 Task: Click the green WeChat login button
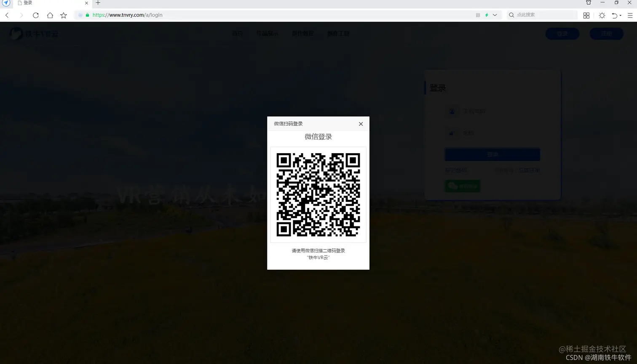click(462, 186)
